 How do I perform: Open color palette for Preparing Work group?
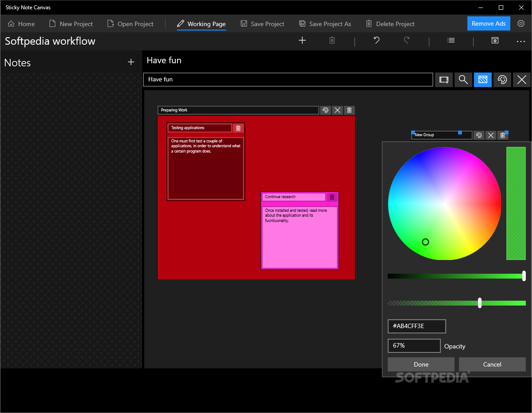coord(326,110)
